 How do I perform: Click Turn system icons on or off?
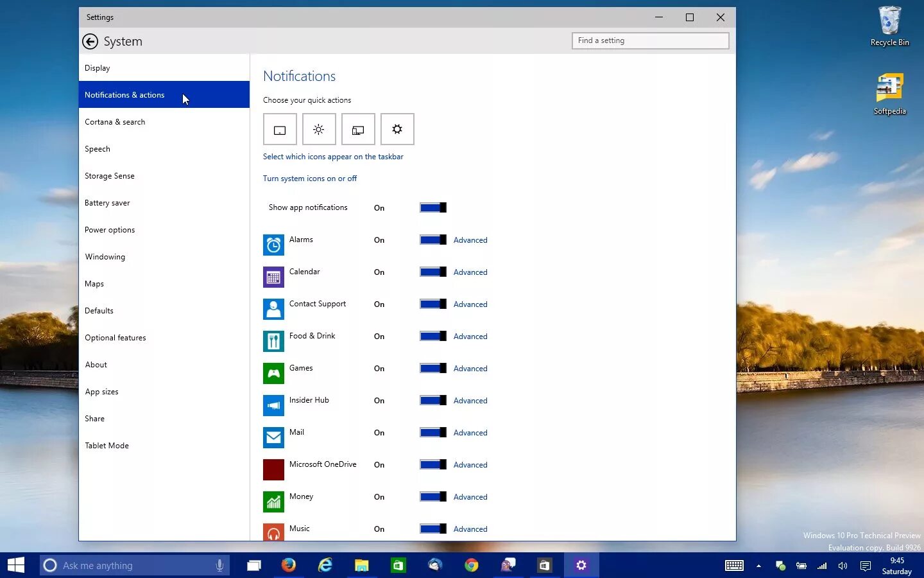point(310,178)
